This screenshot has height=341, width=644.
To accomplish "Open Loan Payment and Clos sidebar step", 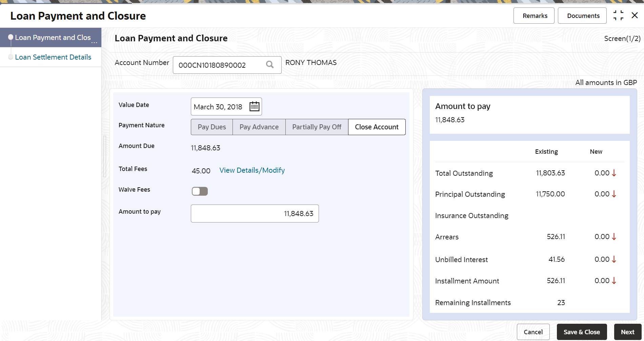I will 51,38.
